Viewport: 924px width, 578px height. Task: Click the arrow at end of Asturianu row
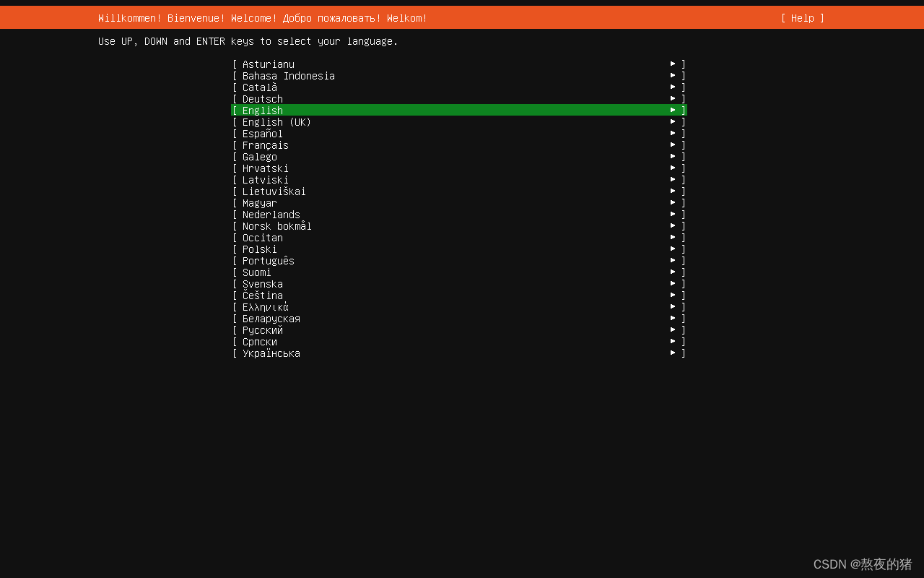pos(673,64)
